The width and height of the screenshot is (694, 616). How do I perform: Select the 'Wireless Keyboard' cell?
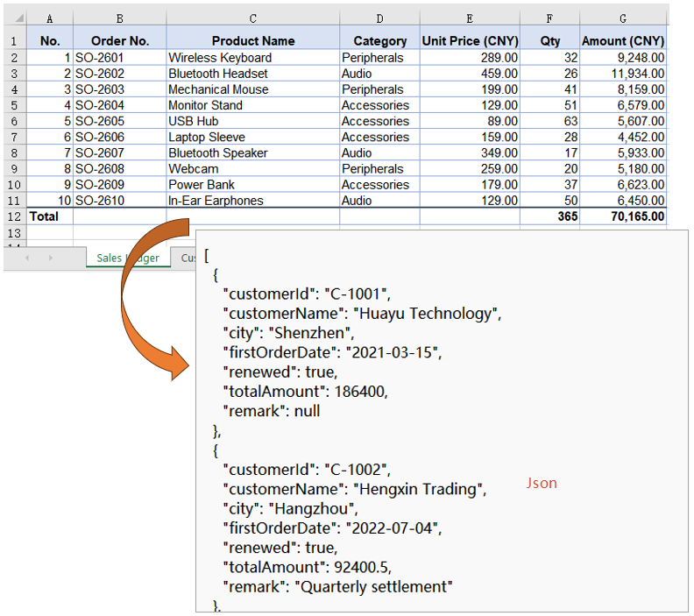[x=252, y=58]
